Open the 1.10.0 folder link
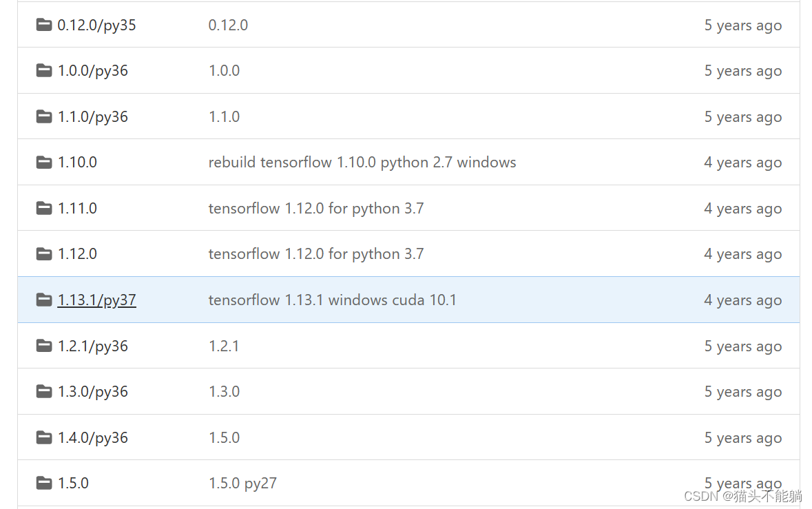The height and width of the screenshot is (509, 812). (77, 162)
